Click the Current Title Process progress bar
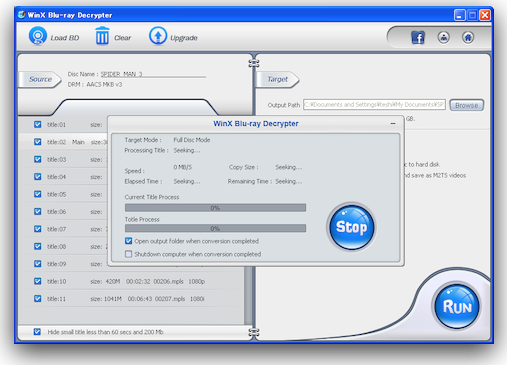 point(215,208)
